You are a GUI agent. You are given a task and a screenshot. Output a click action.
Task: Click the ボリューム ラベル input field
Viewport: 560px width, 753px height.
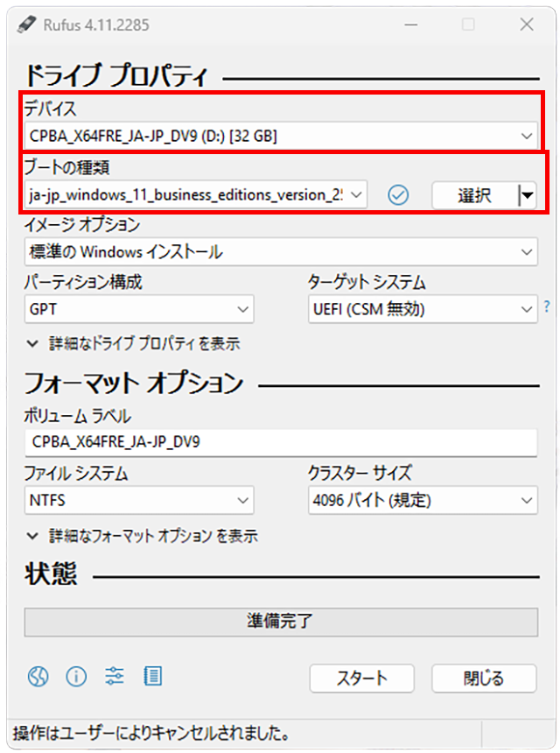281,442
